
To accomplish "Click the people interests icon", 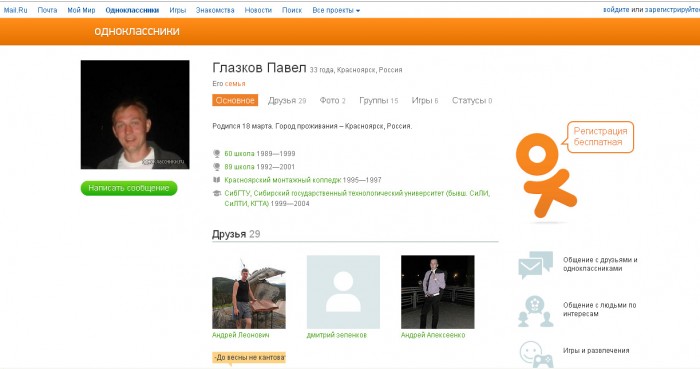I will tap(535, 311).
